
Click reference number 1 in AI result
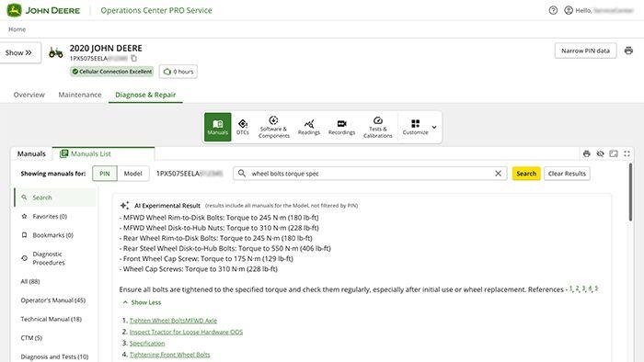click(571, 288)
